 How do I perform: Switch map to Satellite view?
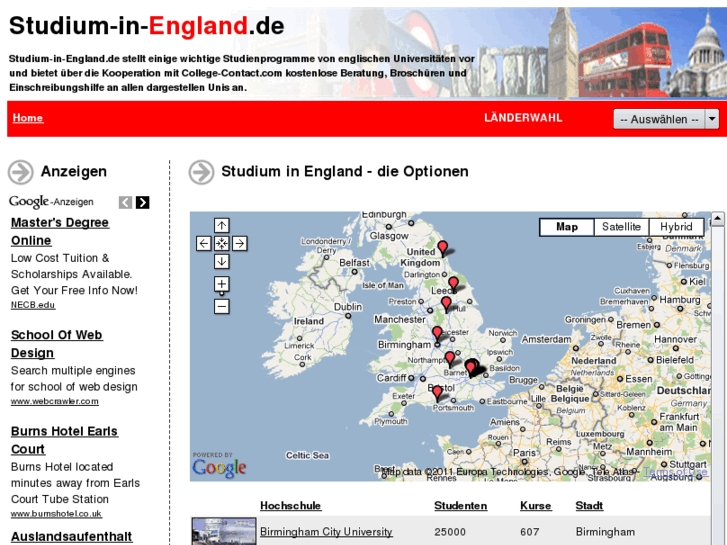click(x=621, y=227)
